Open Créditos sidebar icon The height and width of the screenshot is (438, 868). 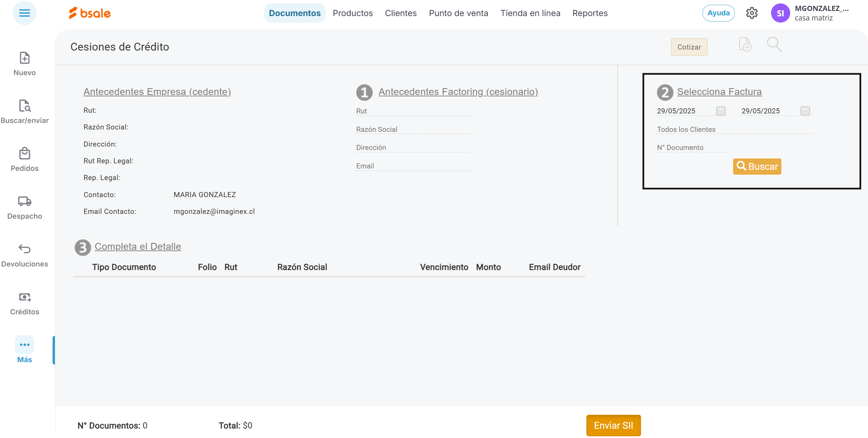pyautogui.click(x=25, y=297)
